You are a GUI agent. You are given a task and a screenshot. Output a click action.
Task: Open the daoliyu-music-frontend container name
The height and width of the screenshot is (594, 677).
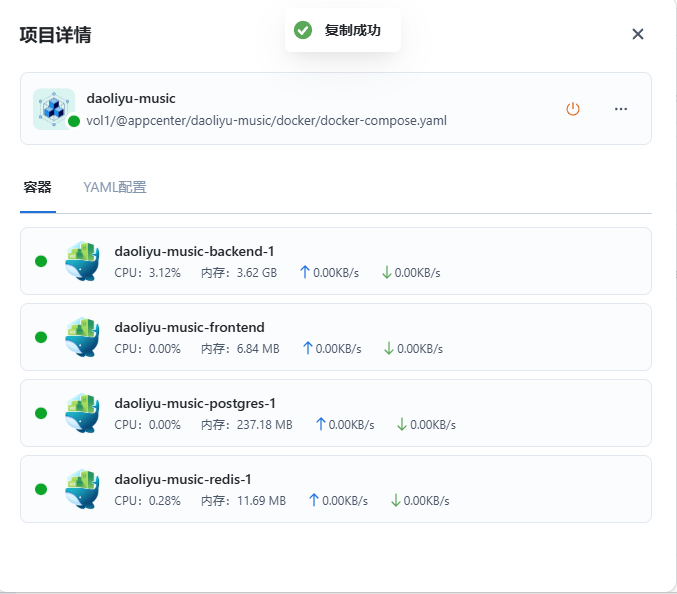(190, 327)
